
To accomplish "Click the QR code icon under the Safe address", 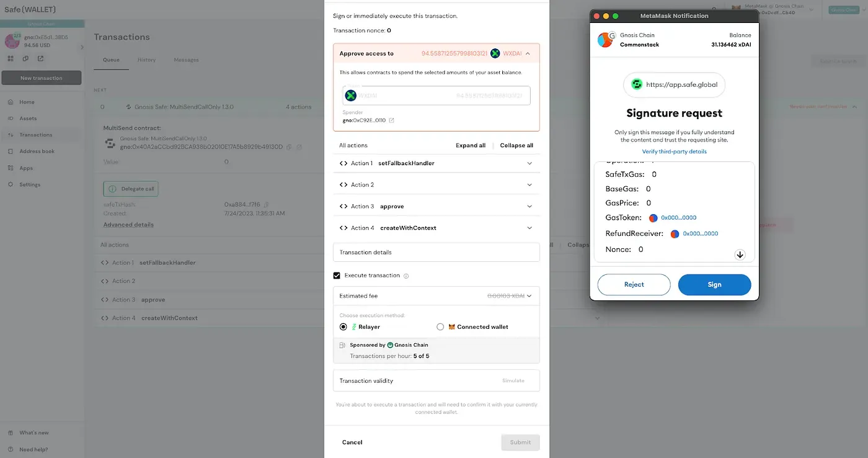I will [11, 58].
